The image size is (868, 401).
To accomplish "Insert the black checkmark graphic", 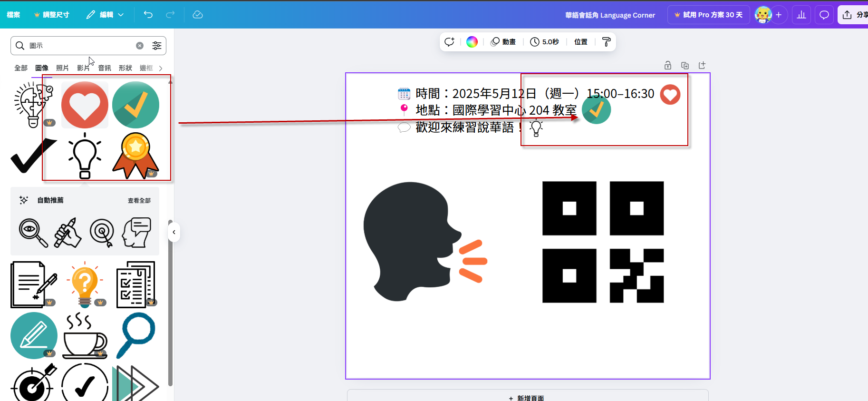I will coord(33,156).
